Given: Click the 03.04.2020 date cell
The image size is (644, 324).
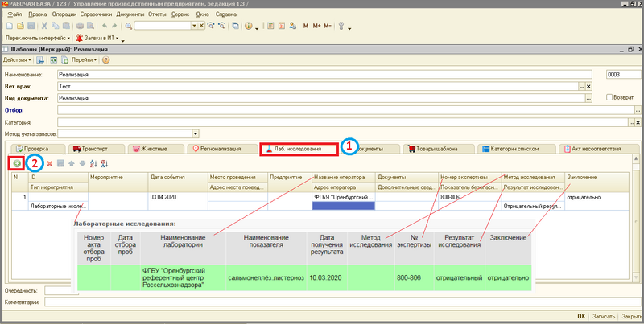Looking at the screenshot, I should (x=178, y=197).
